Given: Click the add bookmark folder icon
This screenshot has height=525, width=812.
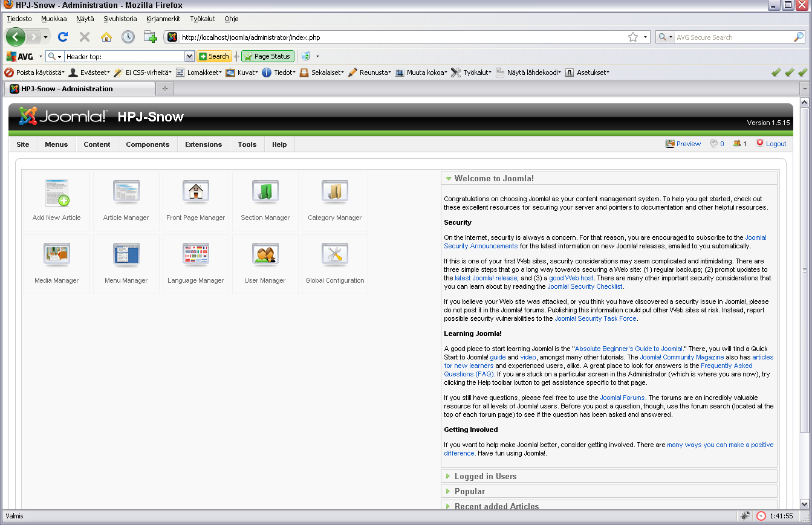Looking at the screenshot, I should [x=150, y=37].
